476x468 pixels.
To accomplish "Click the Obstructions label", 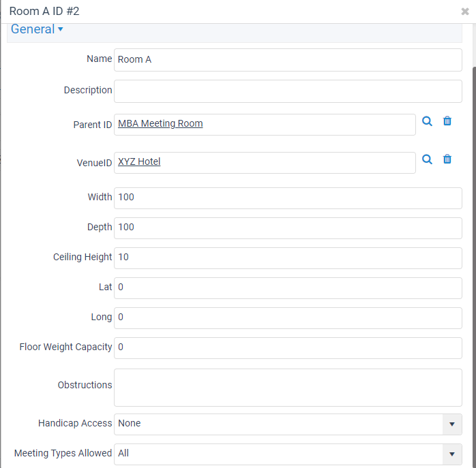I will click(x=85, y=385).
